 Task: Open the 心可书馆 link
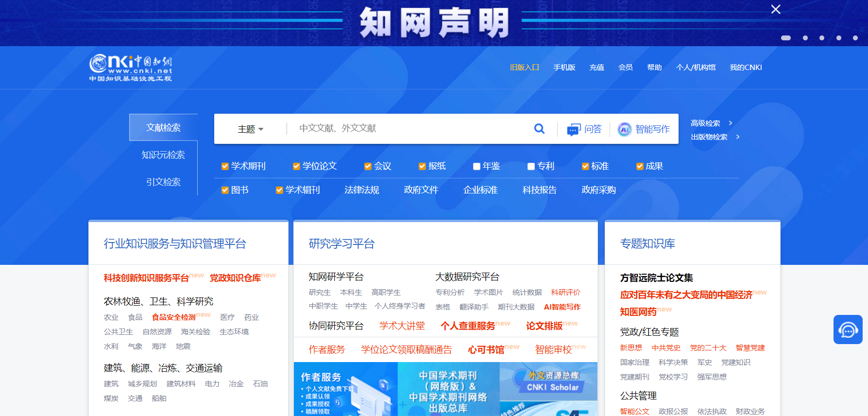click(x=486, y=350)
